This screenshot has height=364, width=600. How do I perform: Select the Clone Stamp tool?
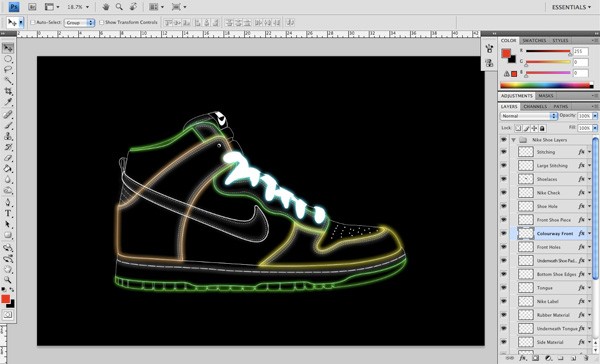pos(8,136)
